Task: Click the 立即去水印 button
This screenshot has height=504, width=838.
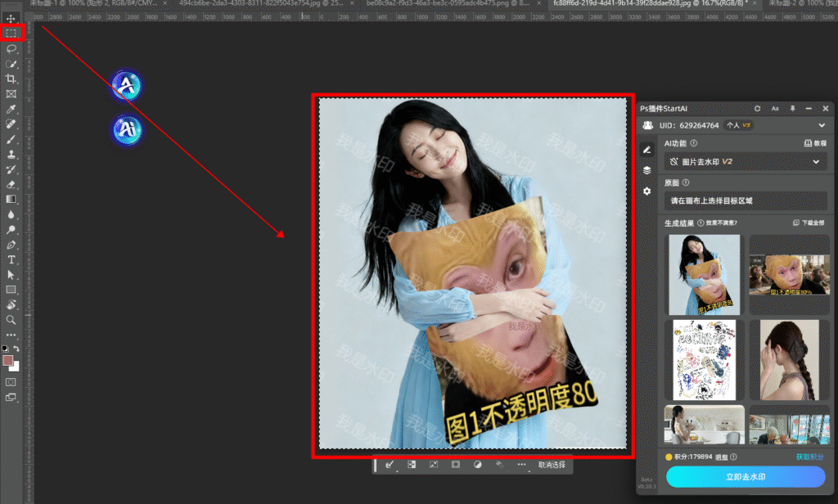Action: click(746, 477)
